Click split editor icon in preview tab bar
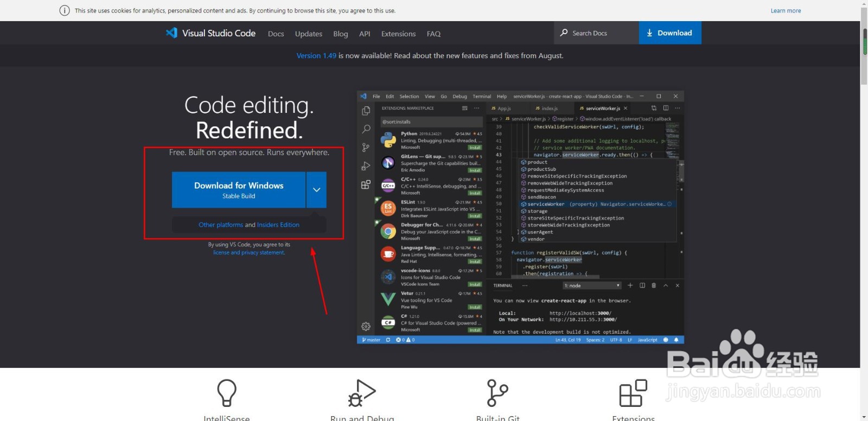 point(666,108)
